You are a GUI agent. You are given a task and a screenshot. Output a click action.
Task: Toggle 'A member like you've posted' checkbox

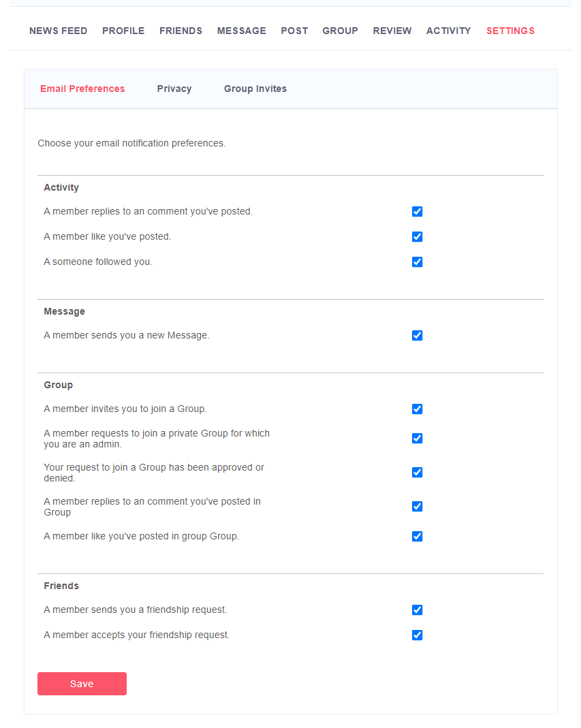[x=417, y=237]
